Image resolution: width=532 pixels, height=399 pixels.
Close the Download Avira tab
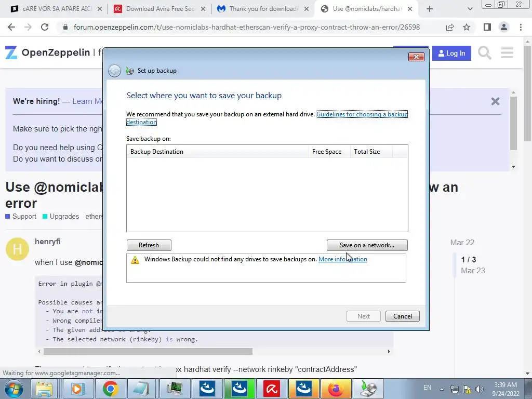pyautogui.click(x=203, y=9)
